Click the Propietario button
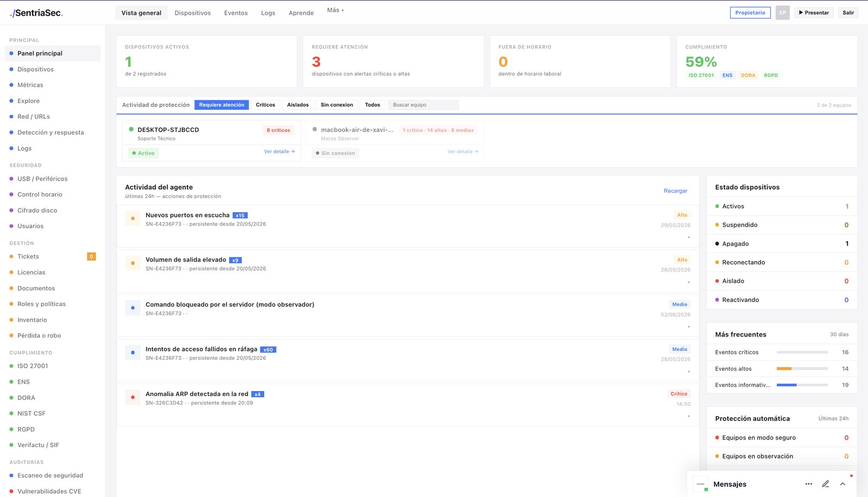868x497 pixels. 750,12
